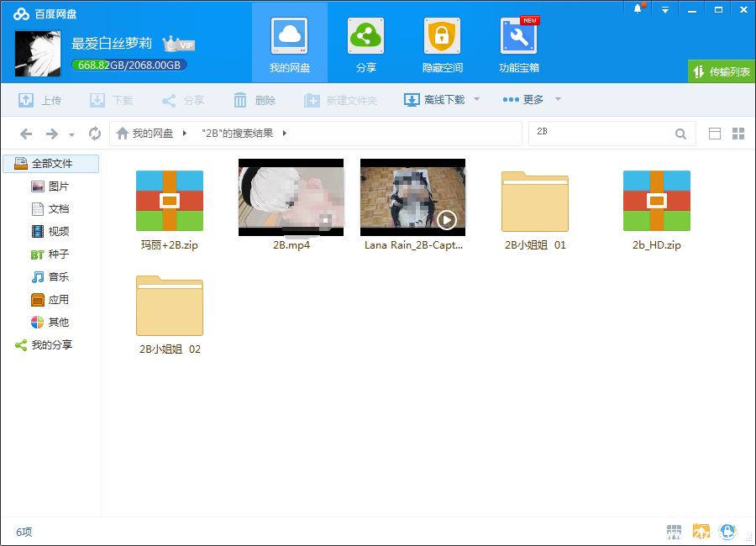Click the VIP crown badge
The image size is (756, 546).
[178, 44]
